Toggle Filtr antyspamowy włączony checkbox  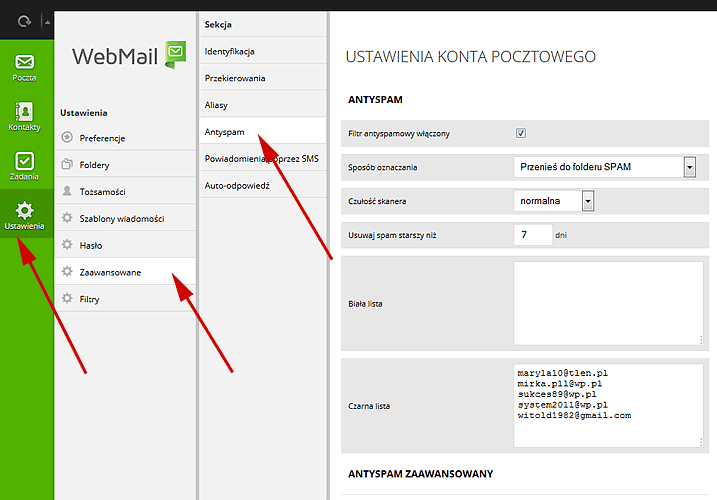pyautogui.click(x=521, y=133)
